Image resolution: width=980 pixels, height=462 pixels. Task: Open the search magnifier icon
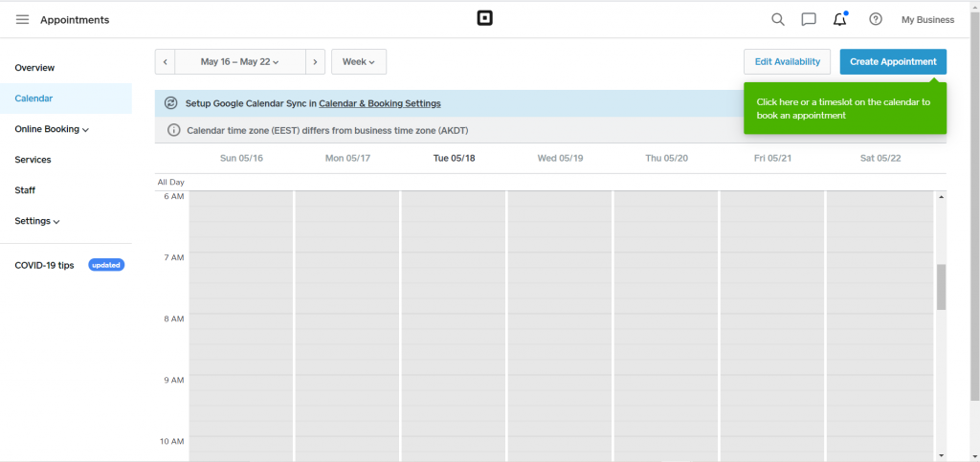coord(777,19)
